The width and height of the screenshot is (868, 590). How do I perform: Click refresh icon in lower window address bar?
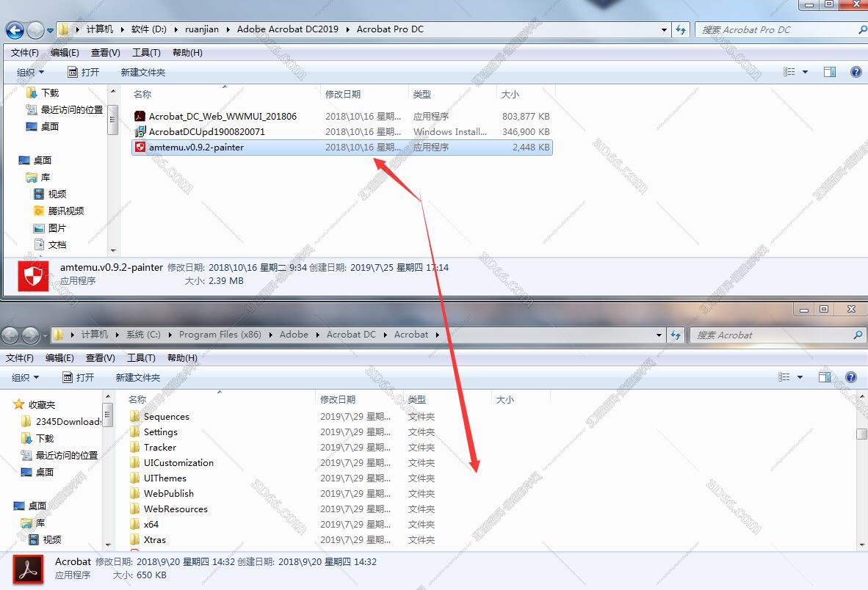point(676,335)
